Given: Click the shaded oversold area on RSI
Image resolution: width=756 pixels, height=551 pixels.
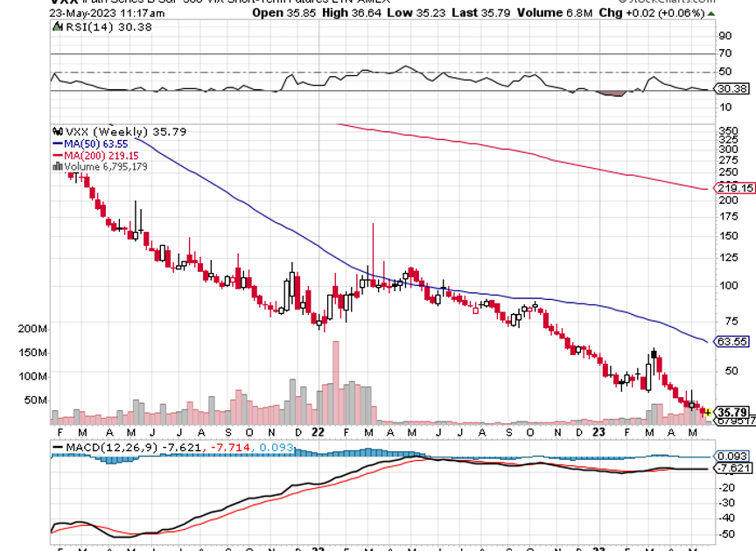Looking at the screenshot, I should click(612, 94).
